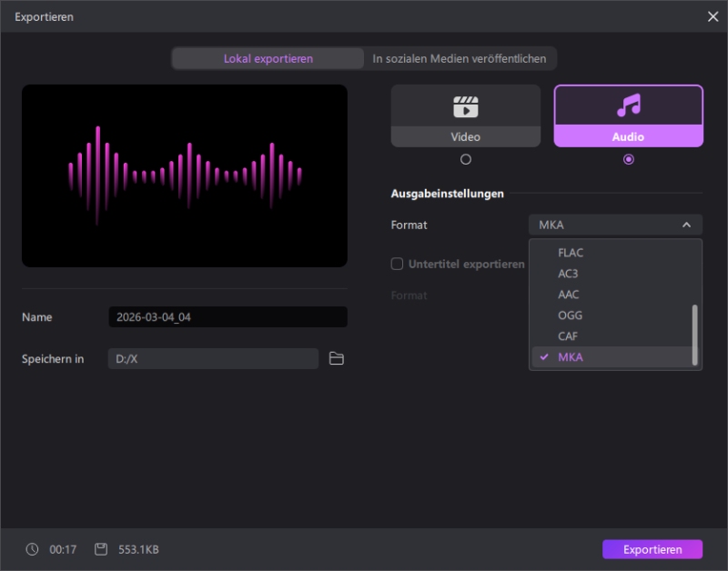Image resolution: width=728 pixels, height=571 pixels.
Task: Collapse the Format dropdown
Action: tap(688, 225)
